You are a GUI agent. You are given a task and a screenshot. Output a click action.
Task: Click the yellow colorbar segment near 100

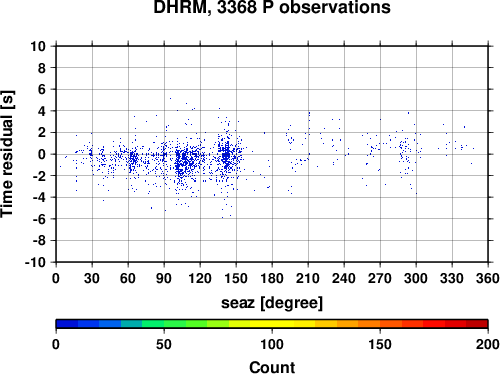[x=272, y=324]
